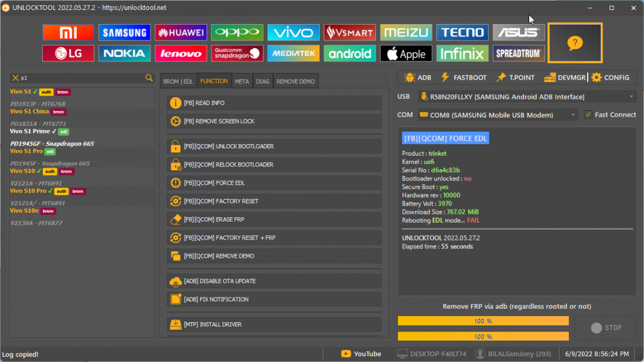Run [FB][QCOM] ERASE FRP
This screenshot has width=644, height=362.
point(274,220)
